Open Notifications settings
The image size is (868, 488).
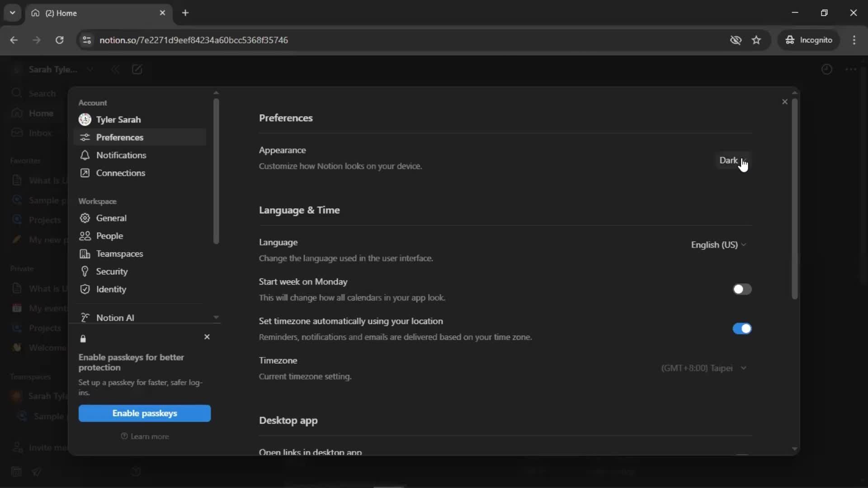(x=140, y=155)
